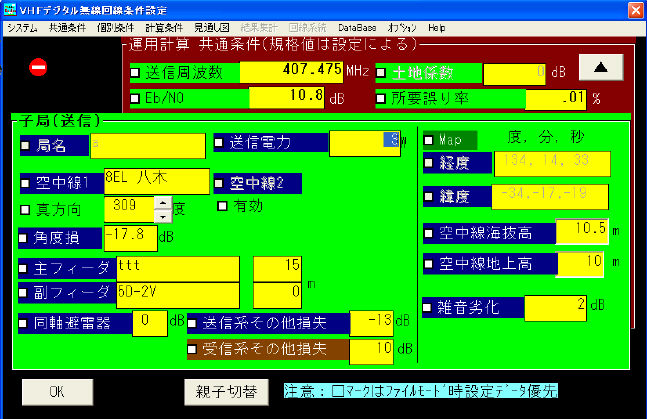
Task: Select the 副フィーダ field showing 5D-2V
Action: tap(176, 294)
